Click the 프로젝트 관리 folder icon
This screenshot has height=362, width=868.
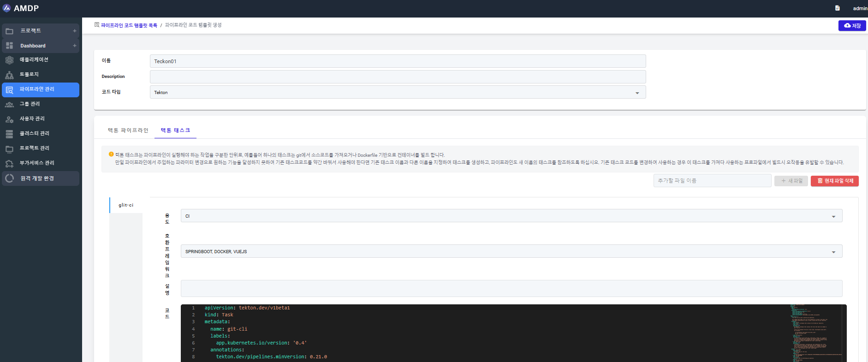pos(9,148)
